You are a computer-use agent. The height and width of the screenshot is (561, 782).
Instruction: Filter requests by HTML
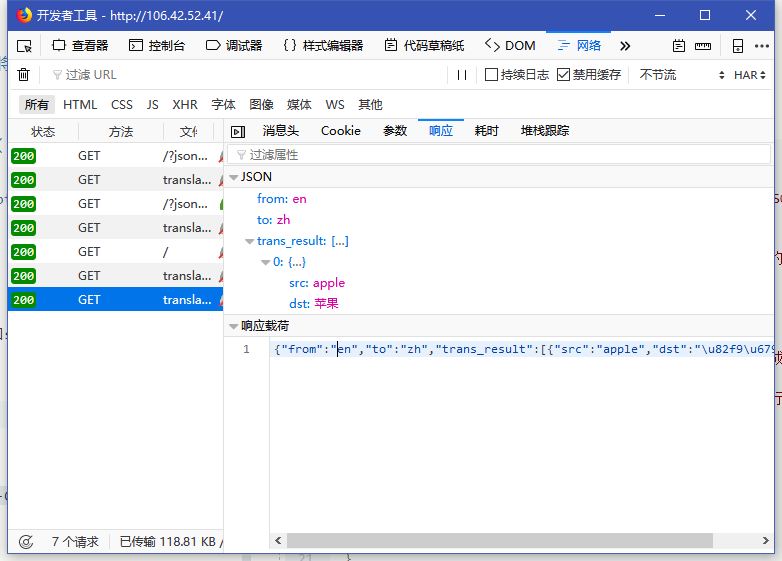80,105
